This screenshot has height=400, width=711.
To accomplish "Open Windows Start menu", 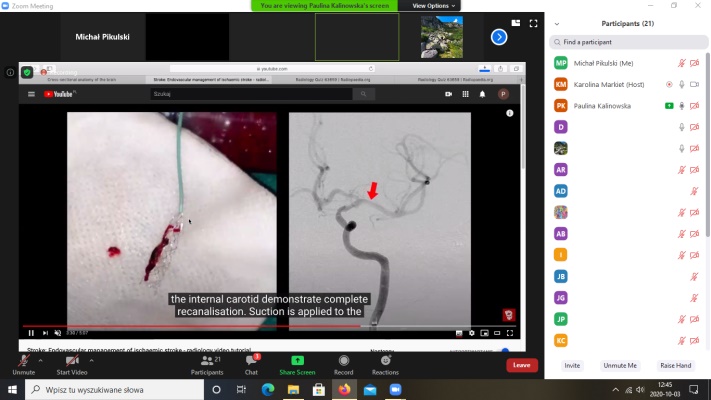I will (12, 390).
